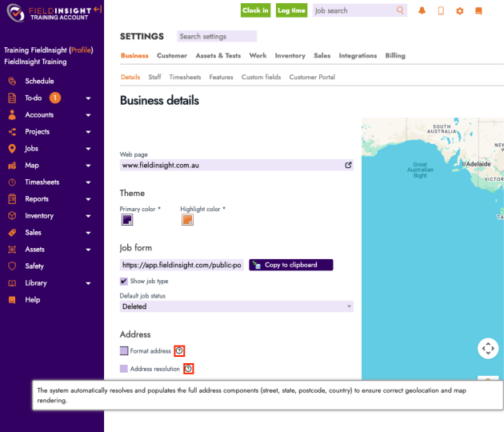The height and width of the screenshot is (432, 504).
Task: Click the notification bell icon
Action: point(422,10)
